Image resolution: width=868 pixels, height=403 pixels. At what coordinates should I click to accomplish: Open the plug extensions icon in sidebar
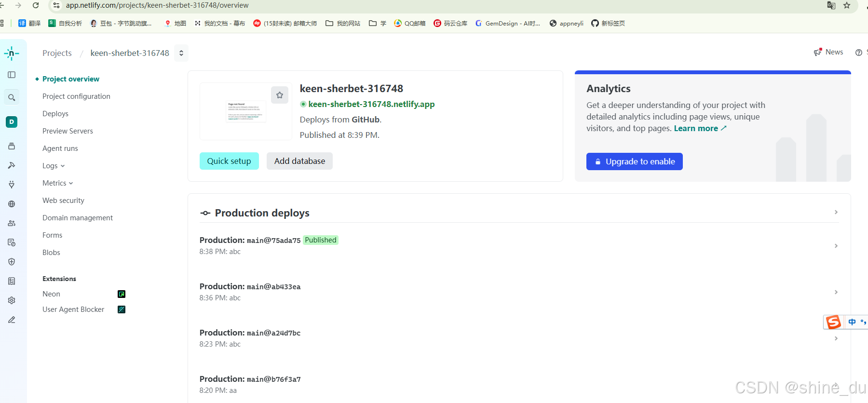point(12,185)
